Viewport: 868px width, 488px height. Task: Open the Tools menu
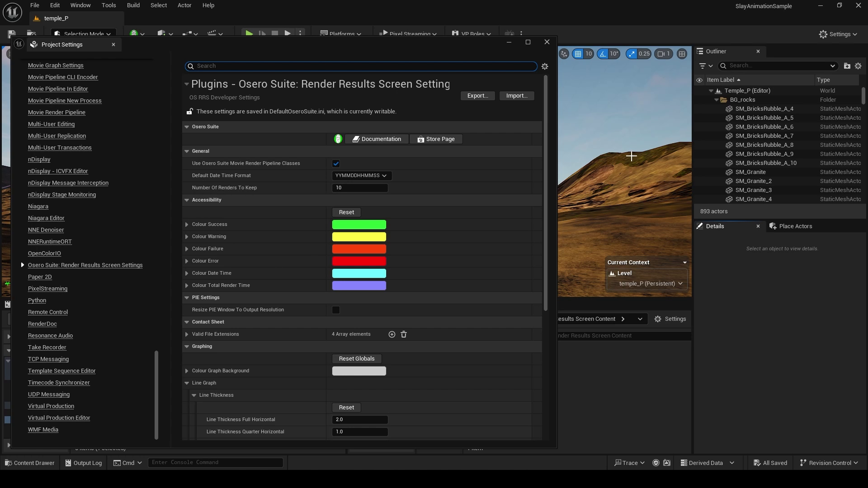[x=108, y=5]
